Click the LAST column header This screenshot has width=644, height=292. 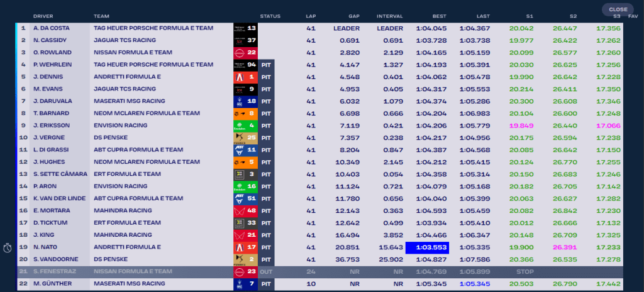[x=483, y=16]
